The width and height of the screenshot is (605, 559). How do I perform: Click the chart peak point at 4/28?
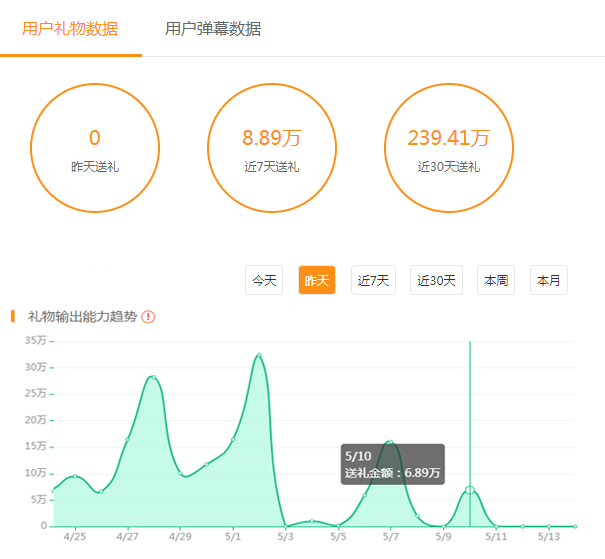pyautogui.click(x=154, y=377)
